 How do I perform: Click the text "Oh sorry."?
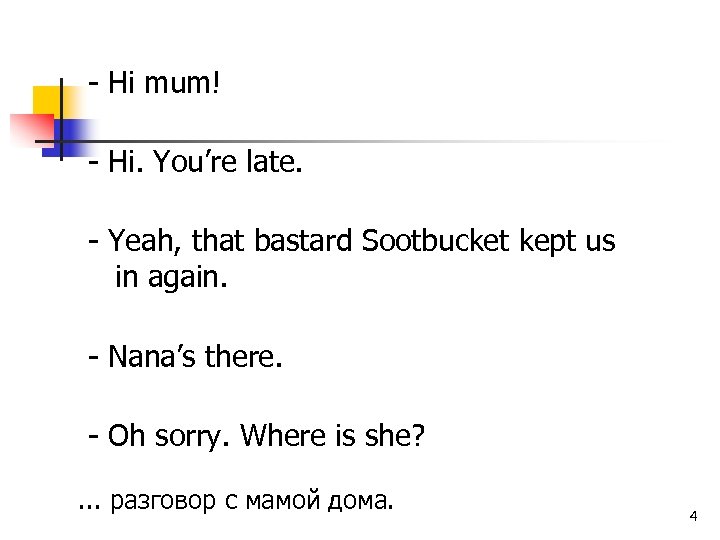pyautogui.click(x=168, y=436)
